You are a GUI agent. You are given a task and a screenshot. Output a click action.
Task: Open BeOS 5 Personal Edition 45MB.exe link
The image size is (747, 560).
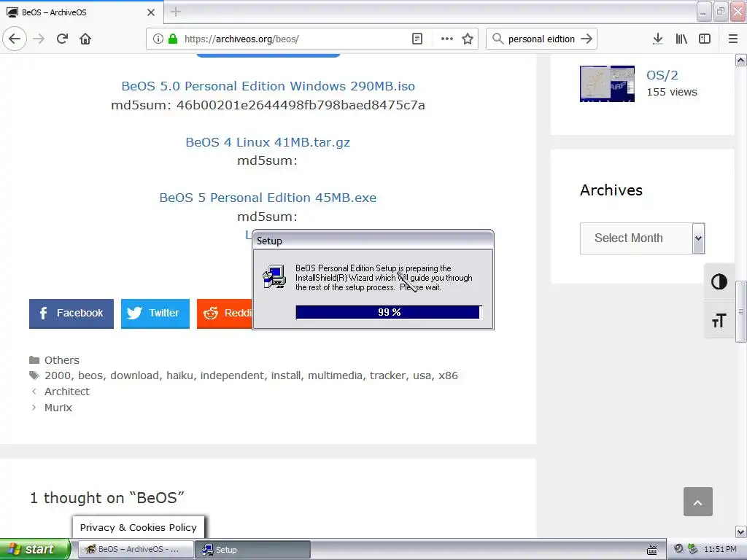click(x=268, y=198)
